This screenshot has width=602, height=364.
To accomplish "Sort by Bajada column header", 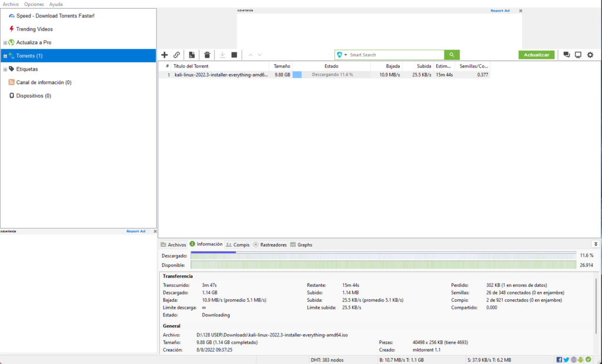I will tap(386, 66).
